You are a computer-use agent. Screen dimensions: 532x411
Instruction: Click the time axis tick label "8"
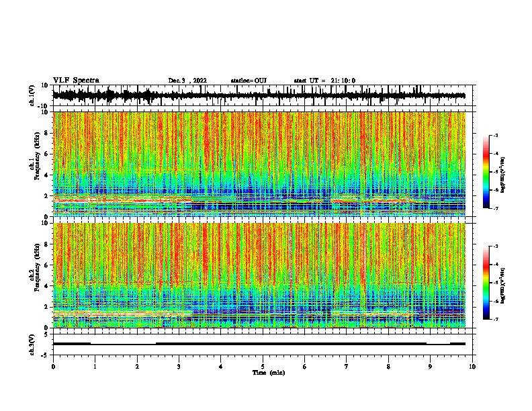(388, 367)
